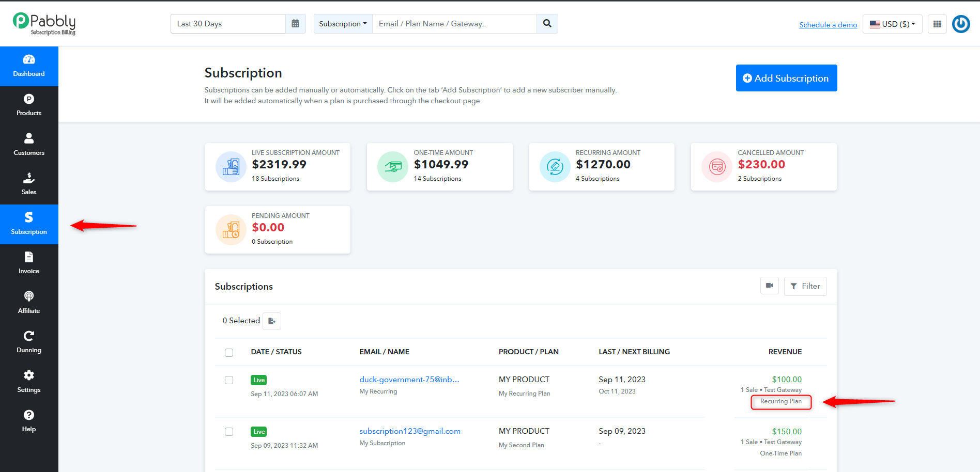Viewport: 980px width, 472px height.
Task: Check the duck-government subscription row checkbox
Action: (229, 380)
